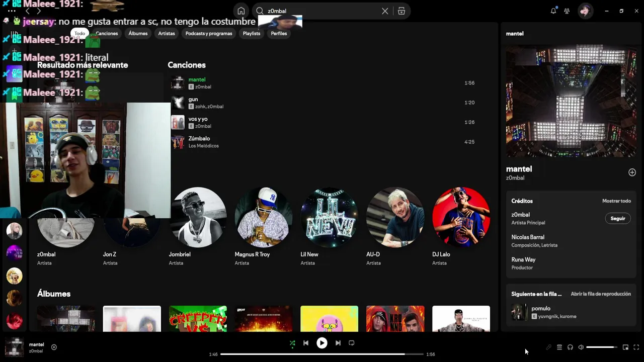This screenshot has height=362, width=644.
Task: Open the DJ Lalo artist card
Action: 461,226
